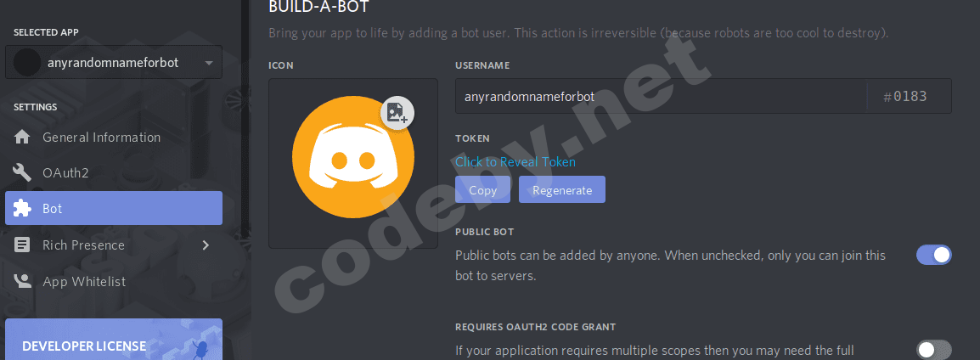Click the PUBLIC BOT label
The height and width of the screenshot is (360, 980).
tap(484, 232)
